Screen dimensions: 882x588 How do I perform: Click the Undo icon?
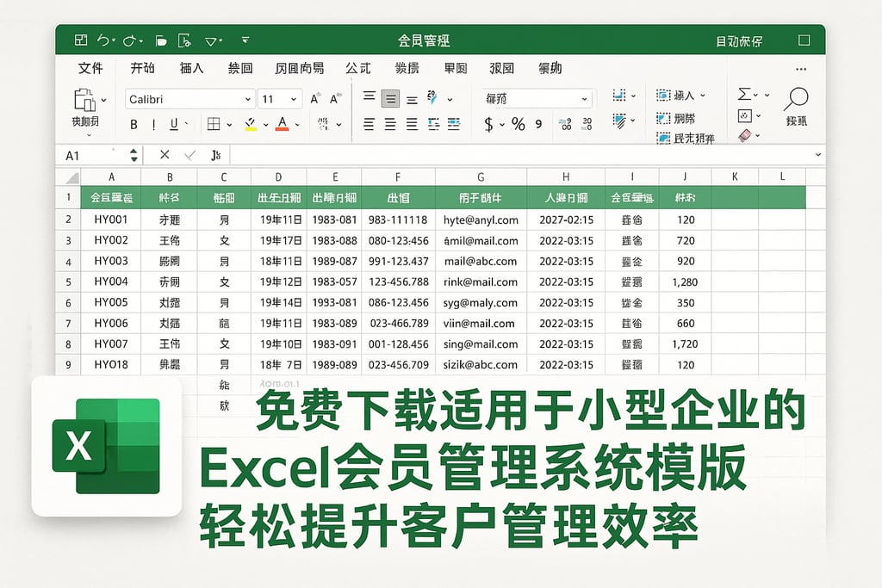pos(104,39)
